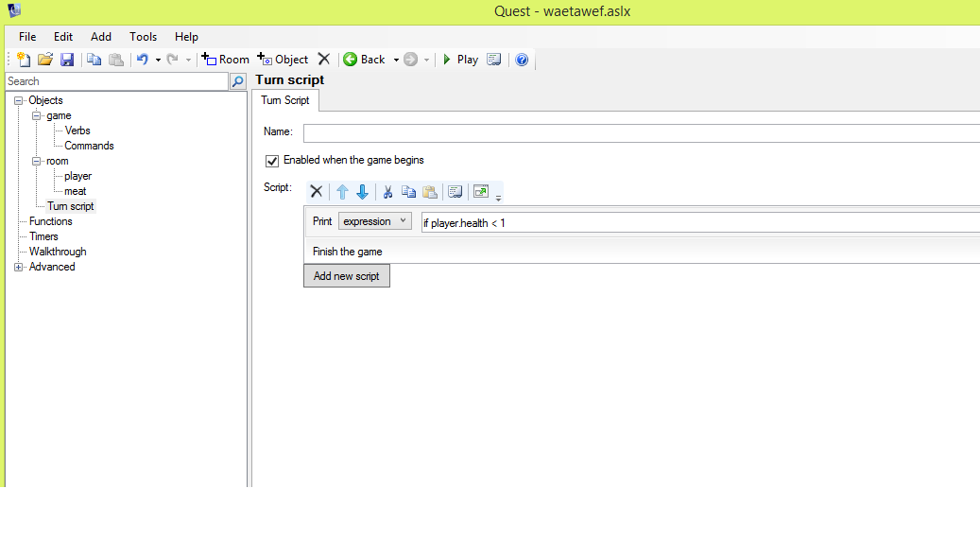Screen dimensions: 980x558
Task: Collapse the room node in the tree
Action: tap(36, 162)
